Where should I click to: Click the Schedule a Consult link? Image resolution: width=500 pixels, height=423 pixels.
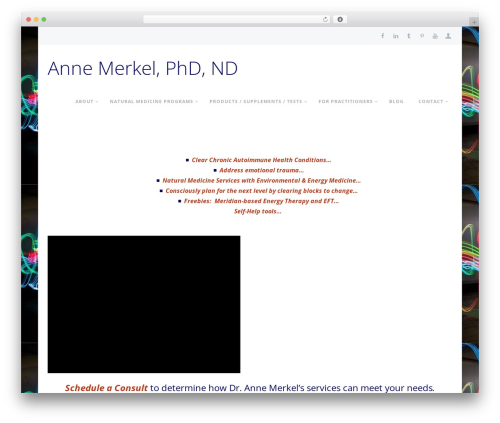click(106, 388)
